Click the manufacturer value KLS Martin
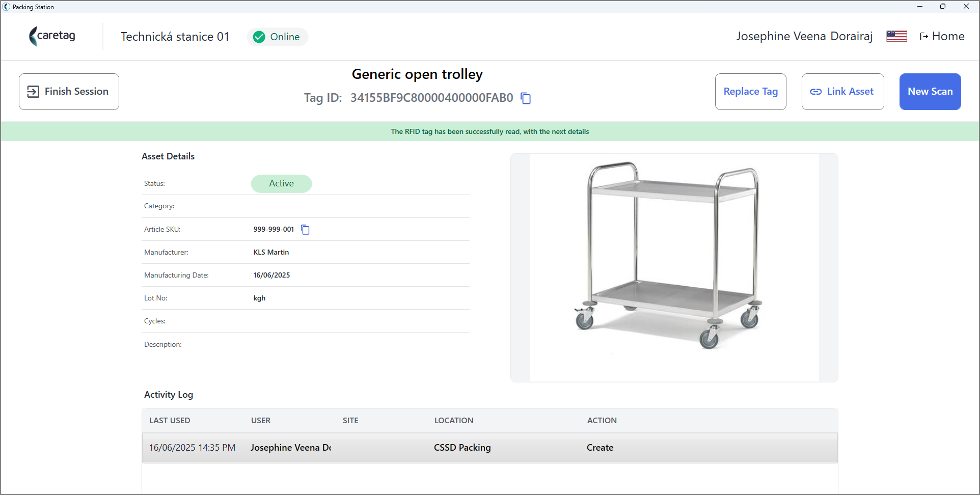 (x=271, y=252)
